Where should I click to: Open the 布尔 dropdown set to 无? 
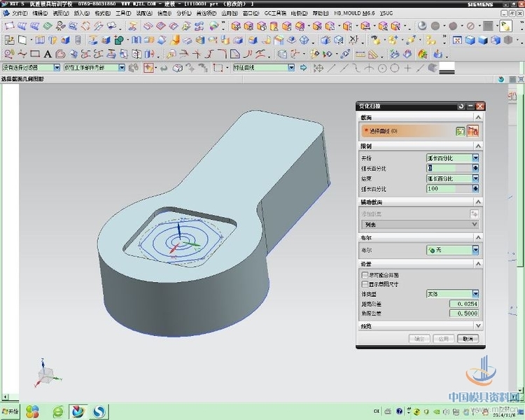click(452, 250)
